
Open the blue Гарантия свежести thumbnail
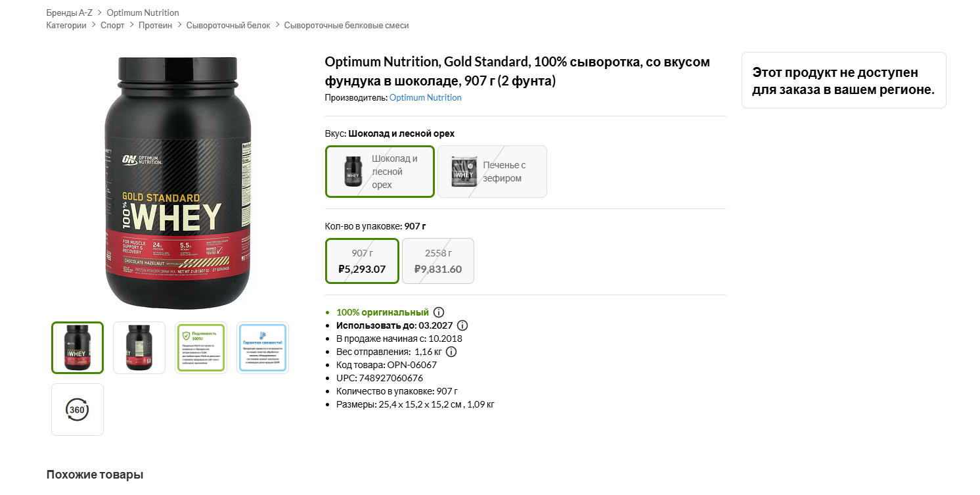point(263,348)
